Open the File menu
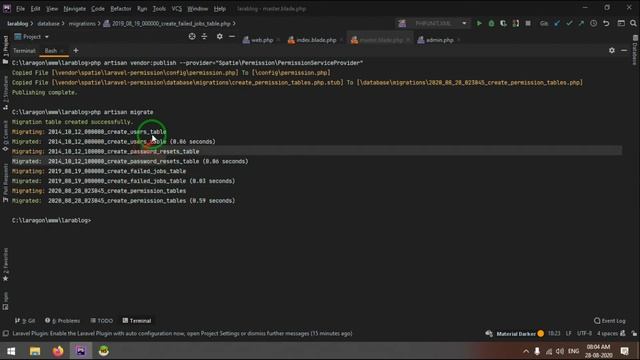 20,8
